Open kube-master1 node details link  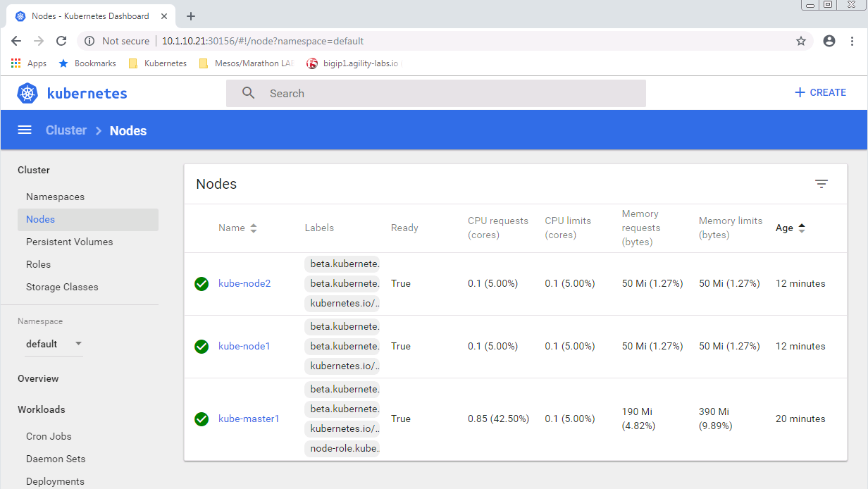pyautogui.click(x=249, y=419)
